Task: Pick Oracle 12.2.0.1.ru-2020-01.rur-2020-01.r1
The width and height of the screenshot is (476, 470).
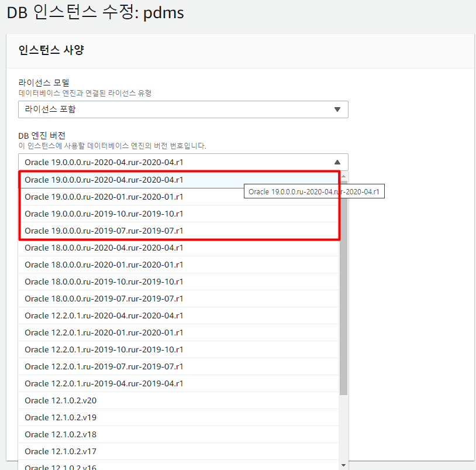Action: pyautogui.click(x=178, y=333)
